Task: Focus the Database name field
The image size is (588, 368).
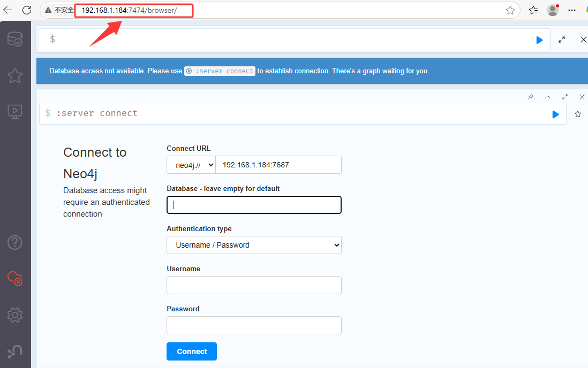Action: [254, 205]
